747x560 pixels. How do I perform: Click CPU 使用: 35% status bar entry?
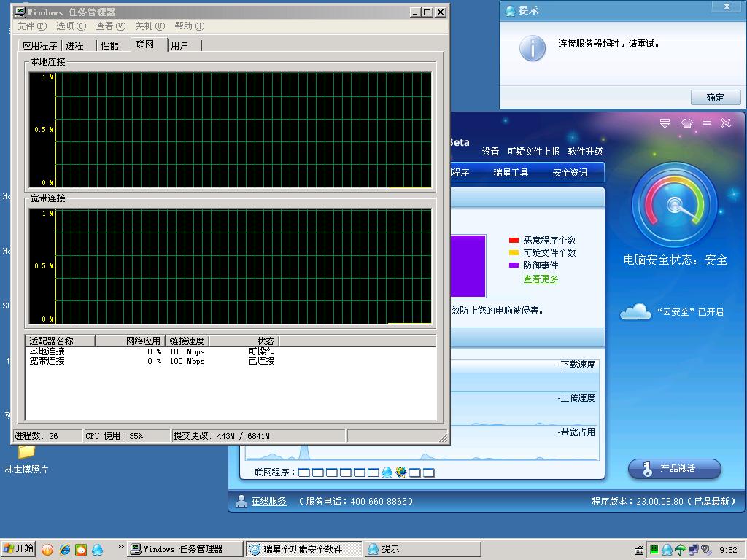click(127, 436)
